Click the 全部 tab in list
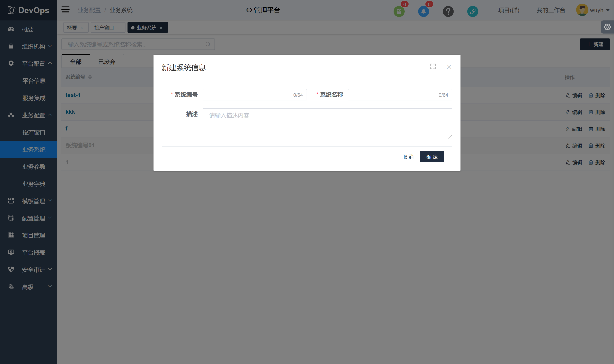This screenshot has height=364, width=614. 75,62
